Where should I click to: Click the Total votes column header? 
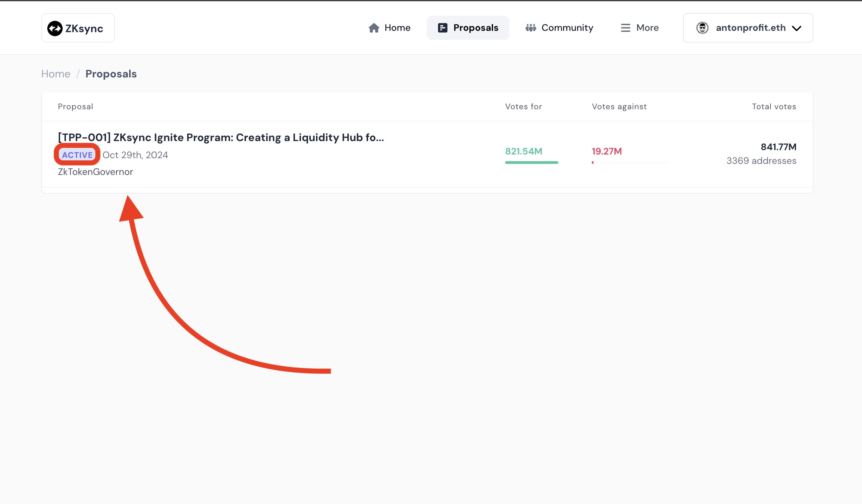pyautogui.click(x=774, y=107)
